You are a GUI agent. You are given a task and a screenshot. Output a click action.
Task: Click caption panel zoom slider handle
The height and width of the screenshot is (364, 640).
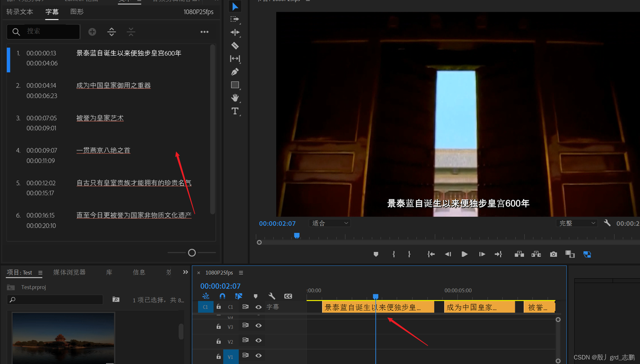pos(192,253)
